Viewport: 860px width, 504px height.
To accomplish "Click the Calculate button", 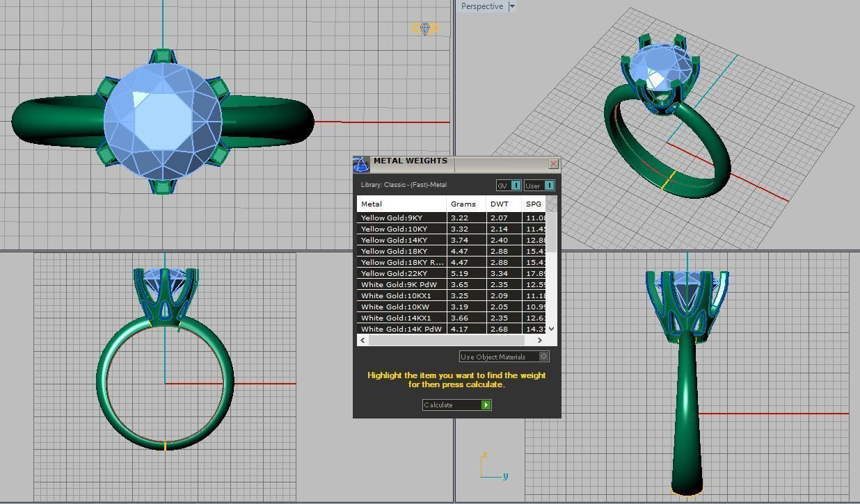I will point(457,405).
